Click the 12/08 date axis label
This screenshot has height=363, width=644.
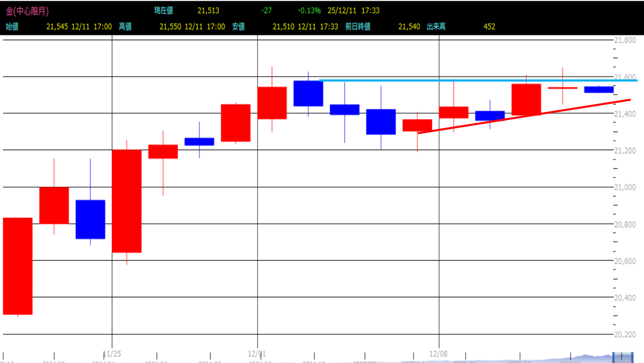coord(438,353)
